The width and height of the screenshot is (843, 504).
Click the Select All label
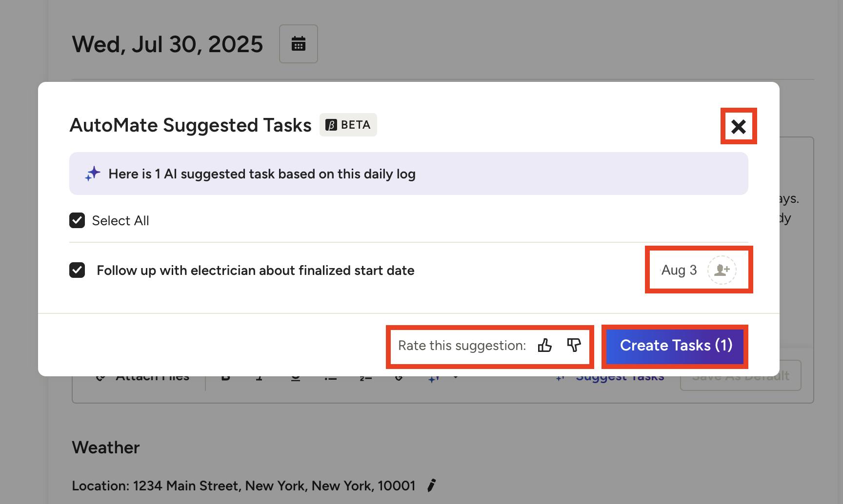click(120, 221)
